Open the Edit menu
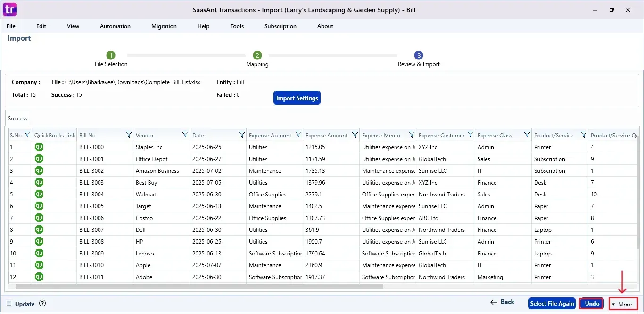Screen dimensions: 644x314 point(41,26)
